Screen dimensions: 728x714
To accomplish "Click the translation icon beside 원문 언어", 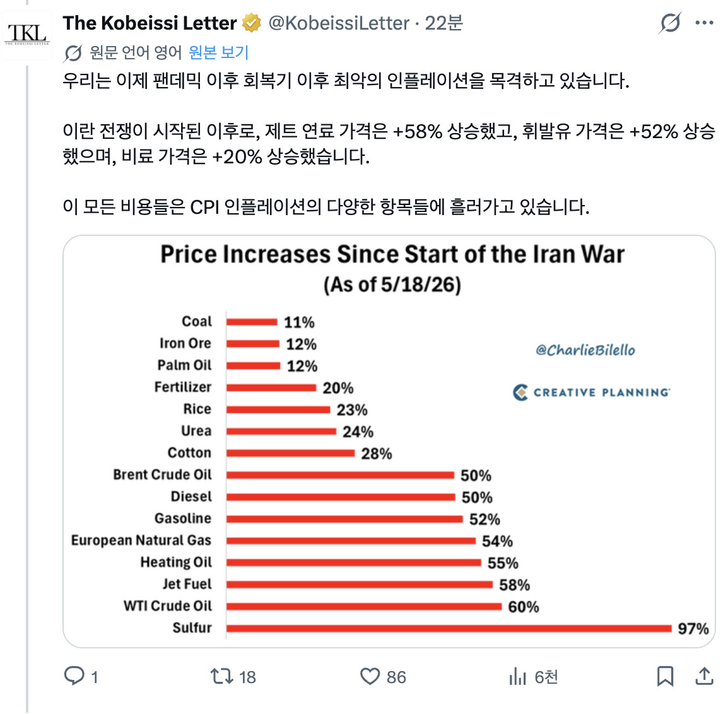I will coord(73,53).
